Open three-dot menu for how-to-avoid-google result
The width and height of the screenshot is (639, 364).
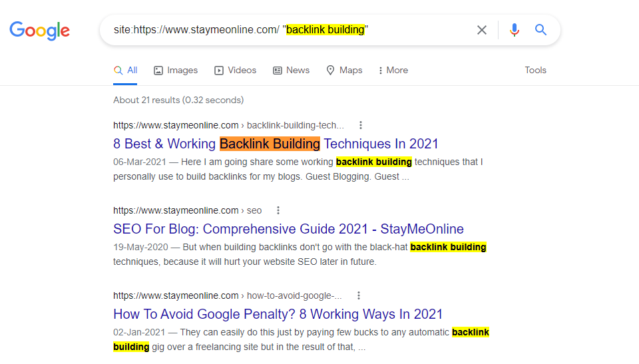tap(359, 295)
